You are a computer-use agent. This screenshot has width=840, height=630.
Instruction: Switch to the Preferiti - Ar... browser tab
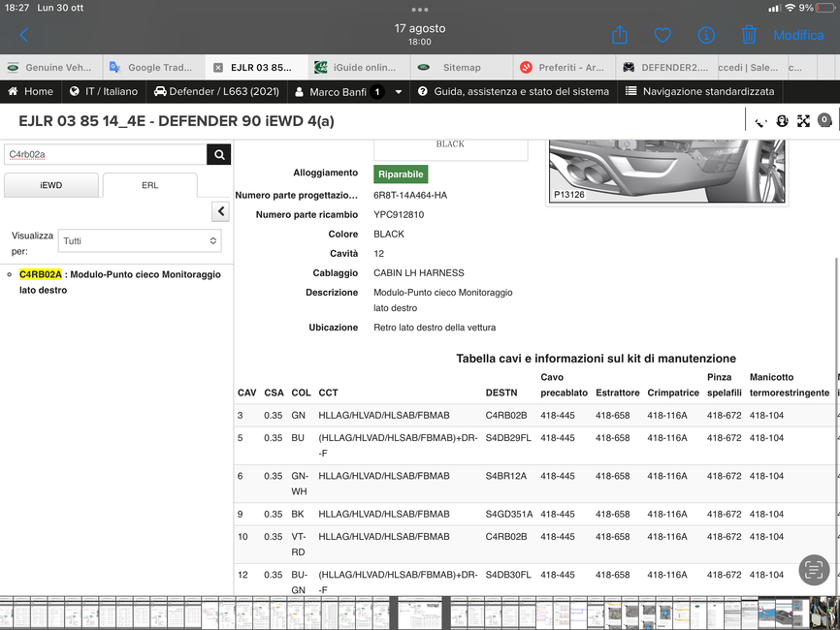tap(564, 68)
